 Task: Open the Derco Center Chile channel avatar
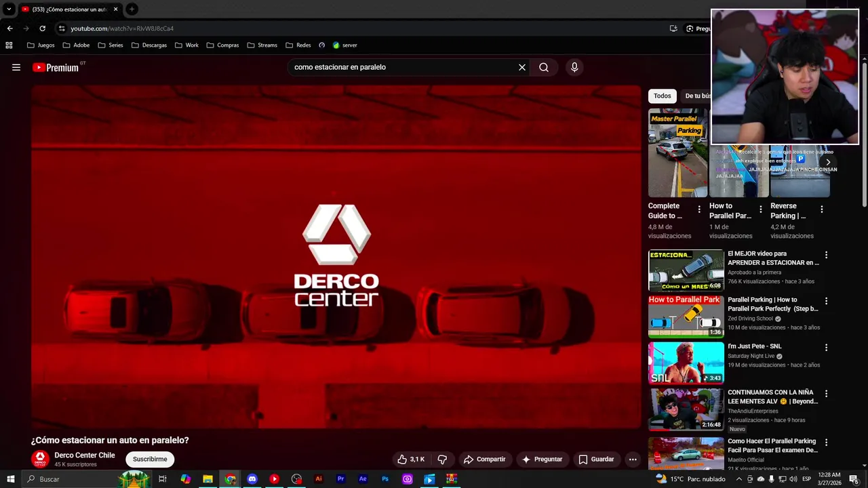coord(41,459)
